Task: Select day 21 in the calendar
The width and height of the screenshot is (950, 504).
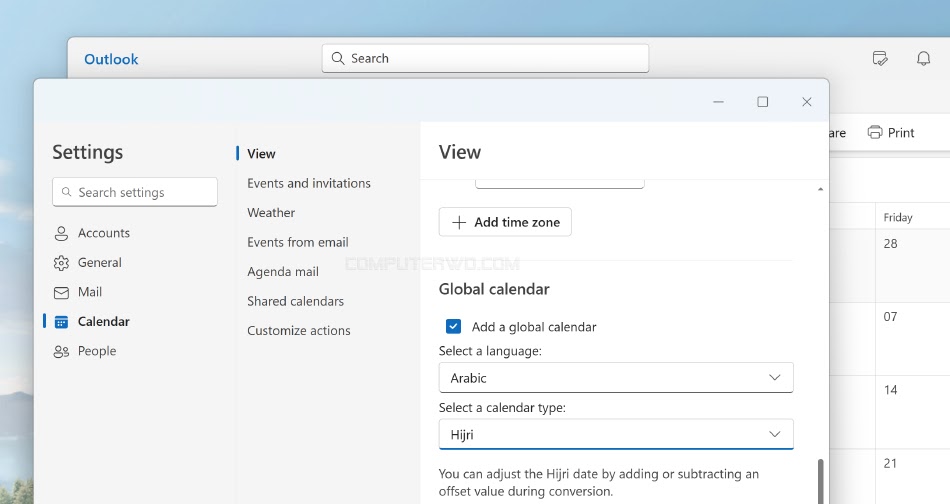Action: tap(890, 463)
